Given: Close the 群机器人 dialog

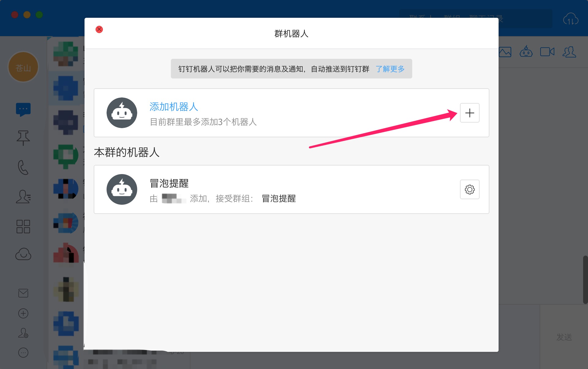Looking at the screenshot, I should point(99,29).
